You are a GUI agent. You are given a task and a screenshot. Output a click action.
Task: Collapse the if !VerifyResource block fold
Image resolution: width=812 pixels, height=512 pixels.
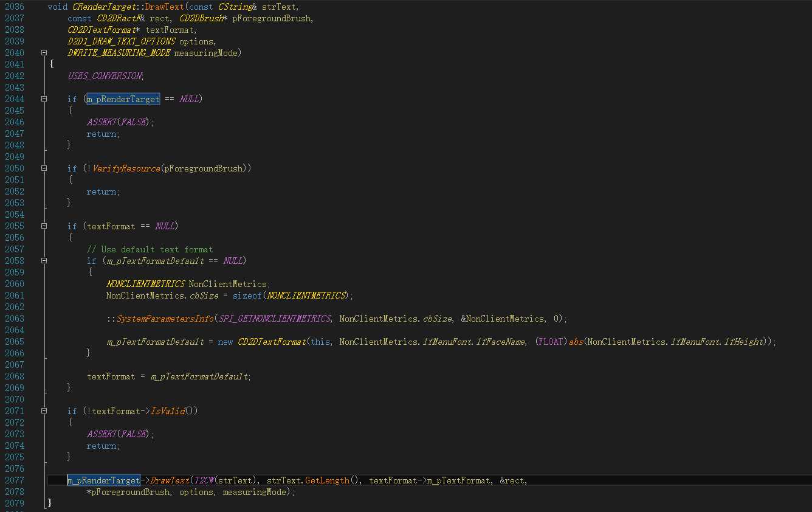tap(44, 168)
